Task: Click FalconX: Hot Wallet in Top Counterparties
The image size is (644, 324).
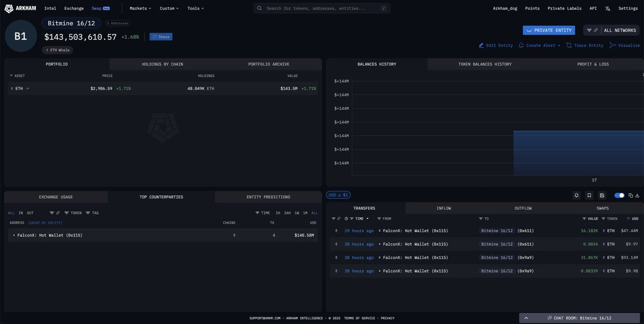Action: (x=50, y=235)
